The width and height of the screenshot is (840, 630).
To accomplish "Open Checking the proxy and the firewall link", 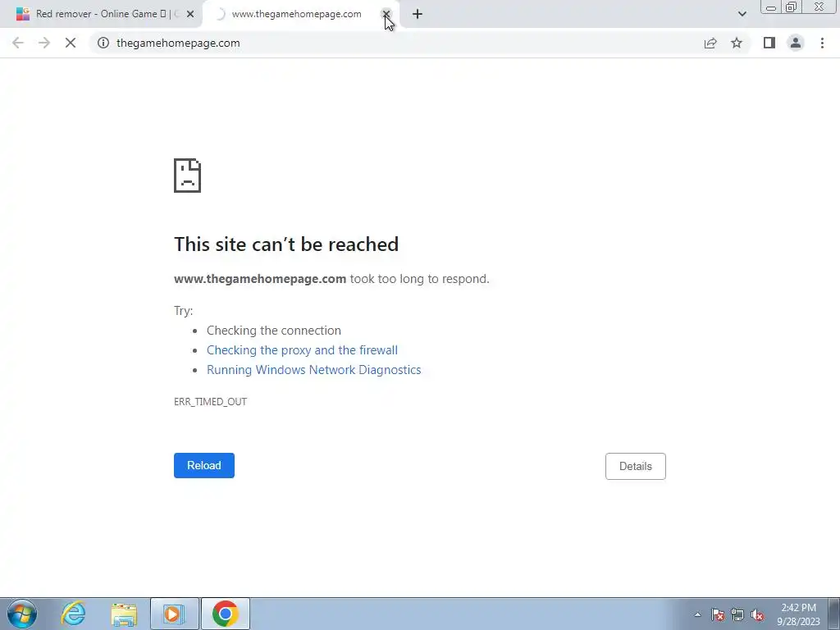I will 302,349.
